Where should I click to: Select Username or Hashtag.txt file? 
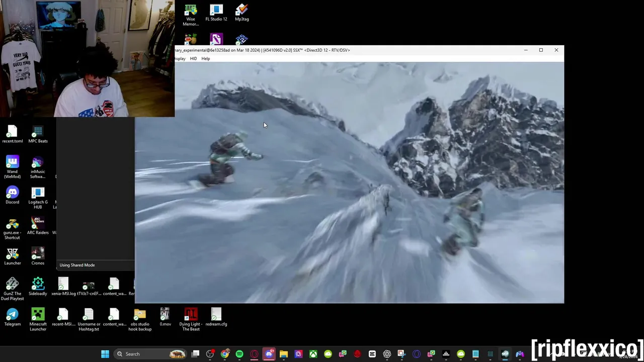(89, 320)
